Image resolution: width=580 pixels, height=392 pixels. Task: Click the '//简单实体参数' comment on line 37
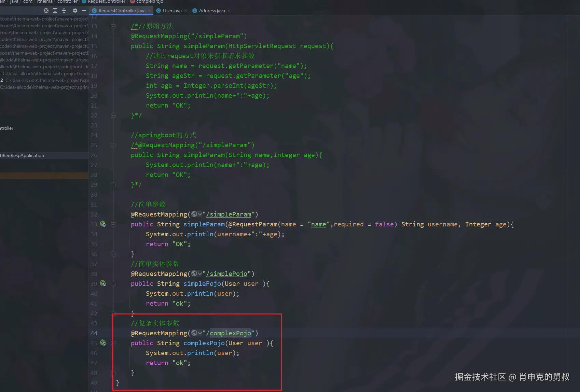pos(155,264)
